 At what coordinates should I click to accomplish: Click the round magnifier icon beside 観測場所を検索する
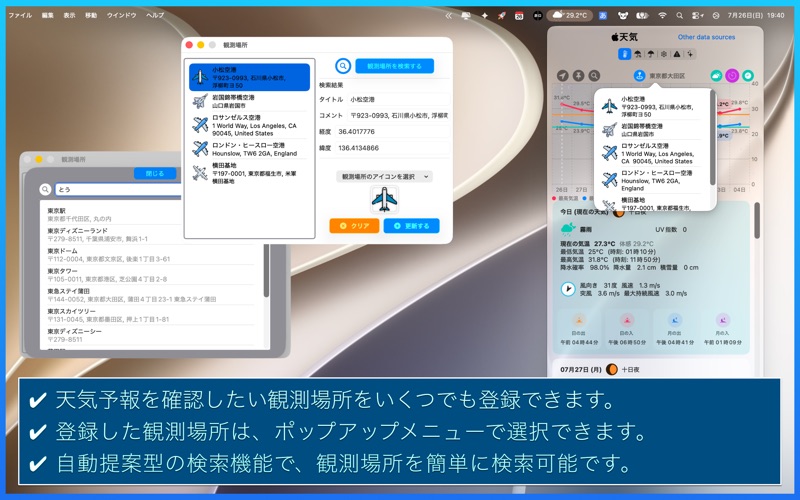pos(343,66)
